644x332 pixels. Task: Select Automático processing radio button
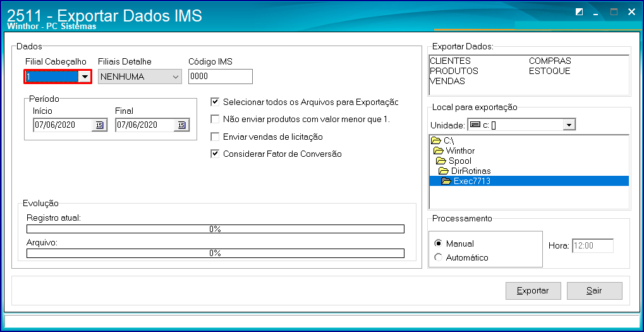(x=438, y=257)
